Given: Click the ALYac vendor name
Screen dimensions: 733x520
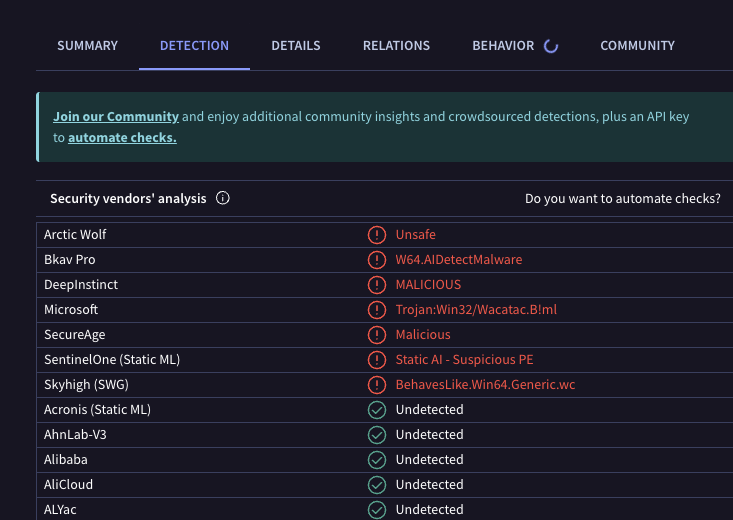Looking at the screenshot, I should (60, 509).
